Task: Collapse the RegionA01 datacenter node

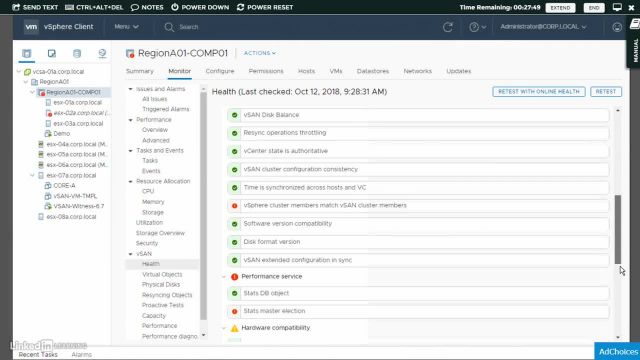Action: (x=26, y=82)
